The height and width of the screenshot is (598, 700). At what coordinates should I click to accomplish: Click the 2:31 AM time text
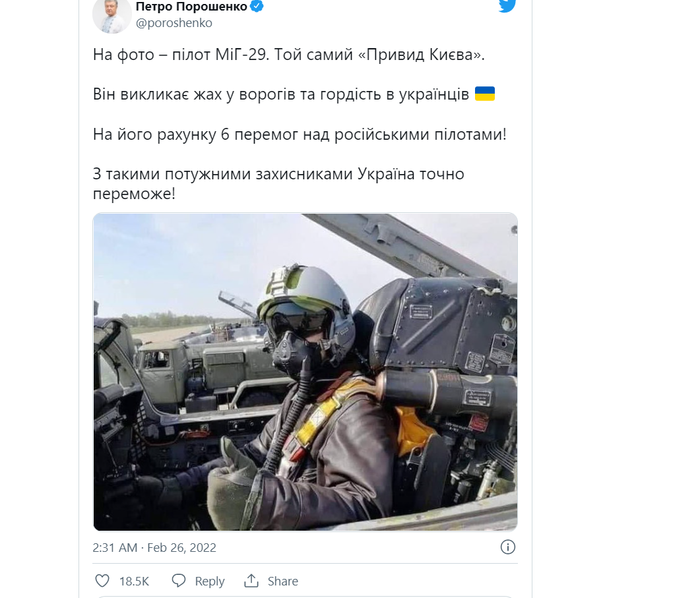pos(117,547)
